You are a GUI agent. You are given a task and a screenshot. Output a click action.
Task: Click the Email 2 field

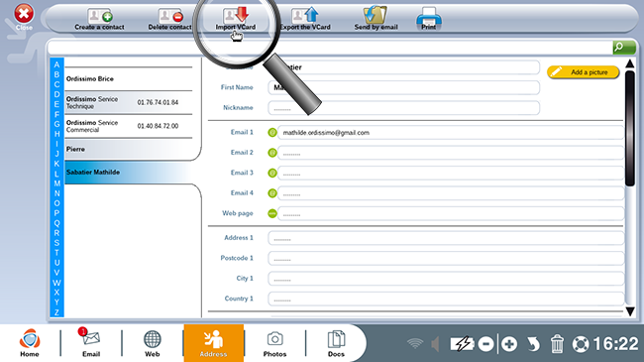451,153
